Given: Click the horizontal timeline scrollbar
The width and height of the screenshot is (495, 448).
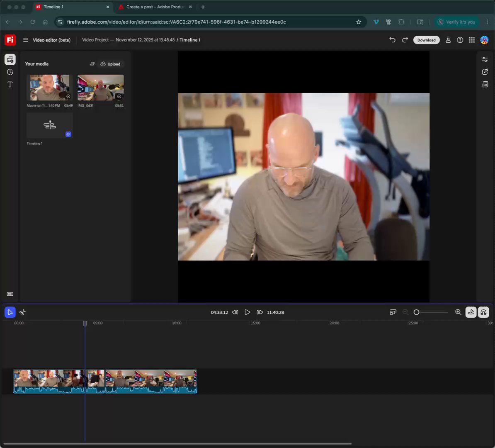Looking at the screenshot, I should (x=177, y=443).
